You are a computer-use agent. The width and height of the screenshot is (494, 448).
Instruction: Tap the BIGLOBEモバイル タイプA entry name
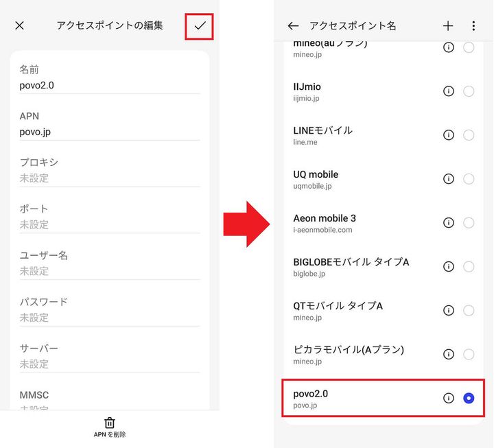351,262
